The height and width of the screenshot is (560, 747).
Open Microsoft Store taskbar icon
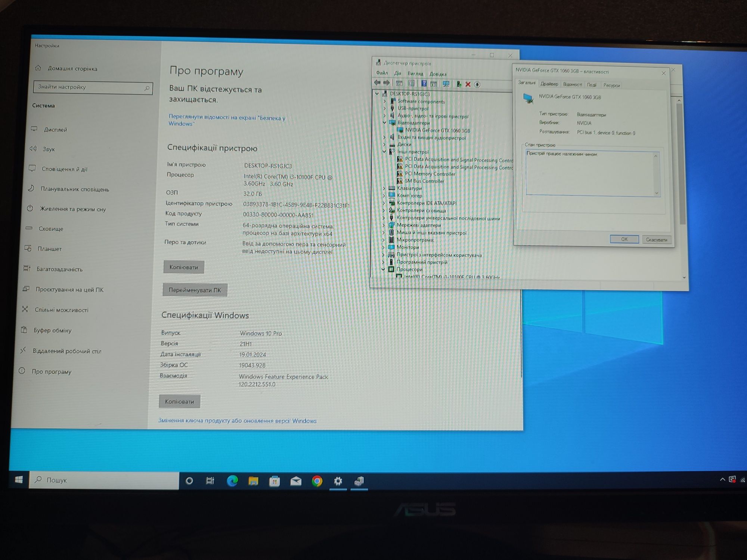point(275,481)
